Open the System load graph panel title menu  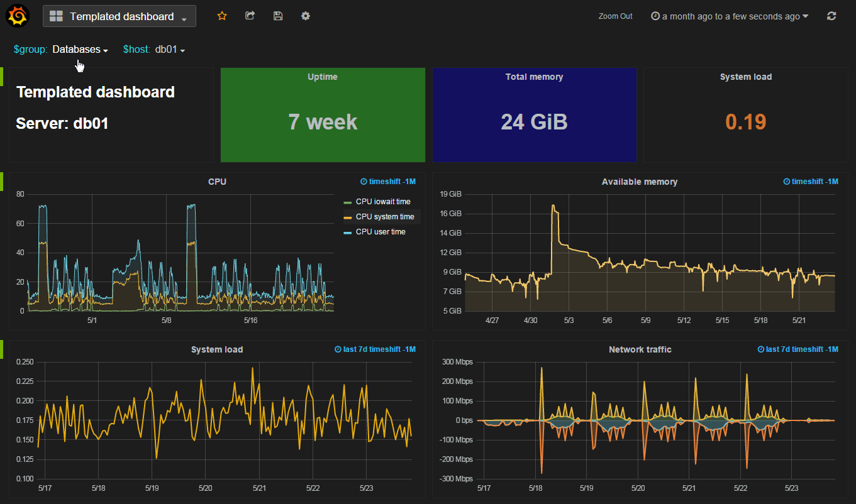[217, 349]
